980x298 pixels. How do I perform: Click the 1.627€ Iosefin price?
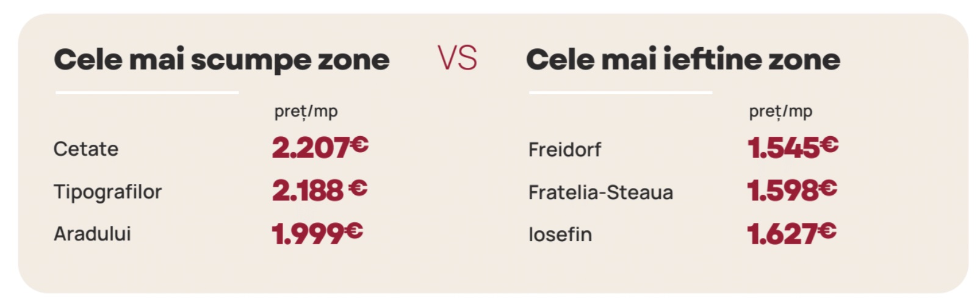tap(791, 233)
